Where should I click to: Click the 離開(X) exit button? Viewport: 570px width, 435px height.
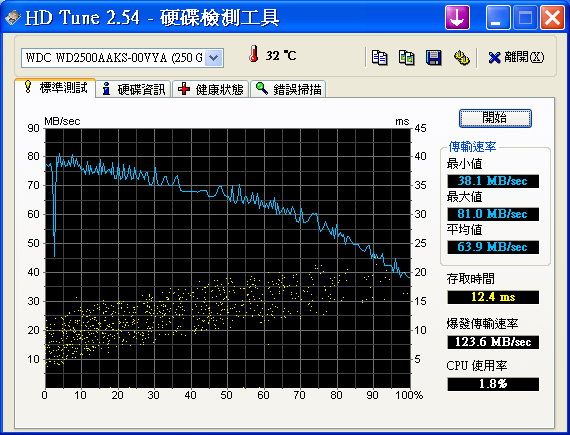pyautogui.click(x=516, y=57)
